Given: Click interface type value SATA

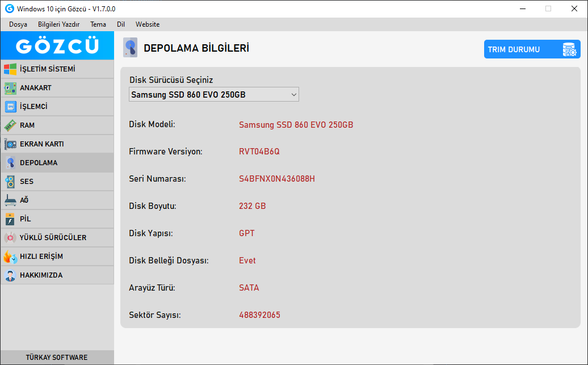Looking at the screenshot, I should coord(249,288).
